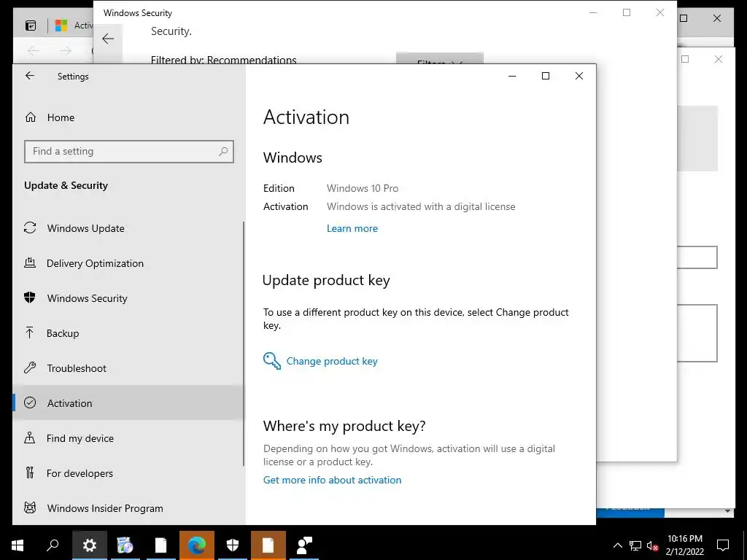
Task: Click the Settings sidebar scrollbar
Action: [x=244, y=344]
